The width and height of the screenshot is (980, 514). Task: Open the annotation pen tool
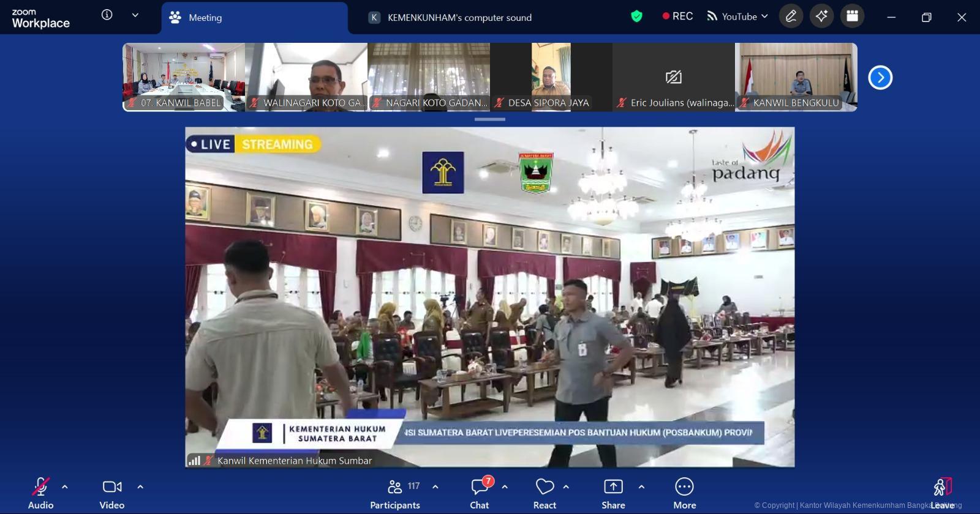791,17
